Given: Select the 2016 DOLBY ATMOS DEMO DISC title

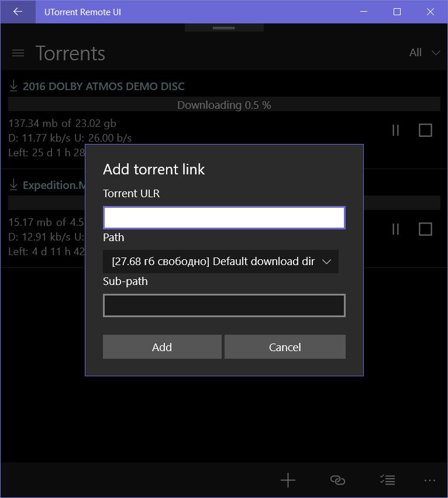Looking at the screenshot, I should click(x=104, y=87).
